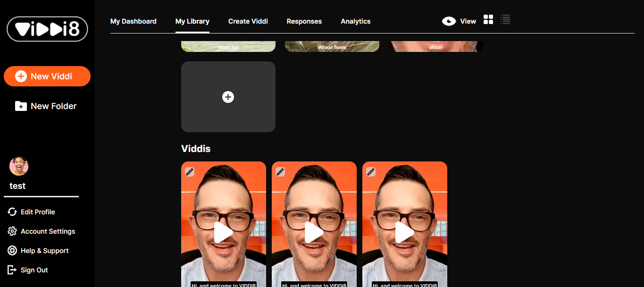Play the third Viddi video
The width and height of the screenshot is (644, 287).
point(404,232)
